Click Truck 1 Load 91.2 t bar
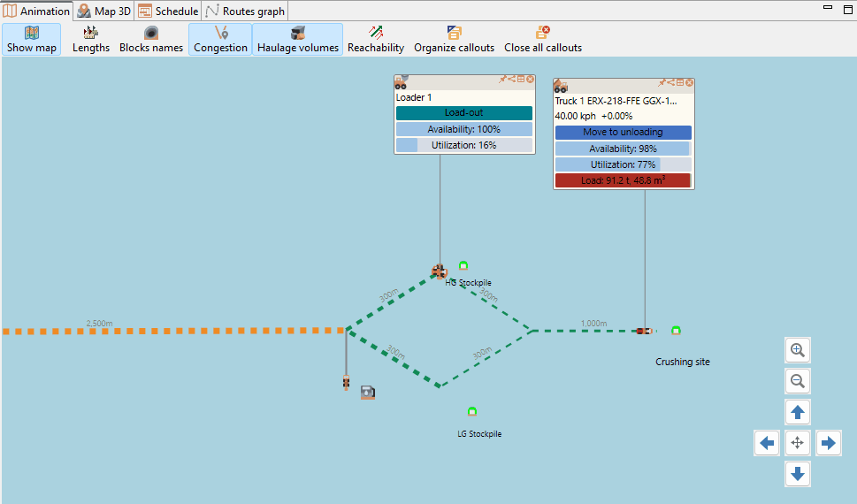The height and width of the screenshot is (504, 857). (x=624, y=180)
